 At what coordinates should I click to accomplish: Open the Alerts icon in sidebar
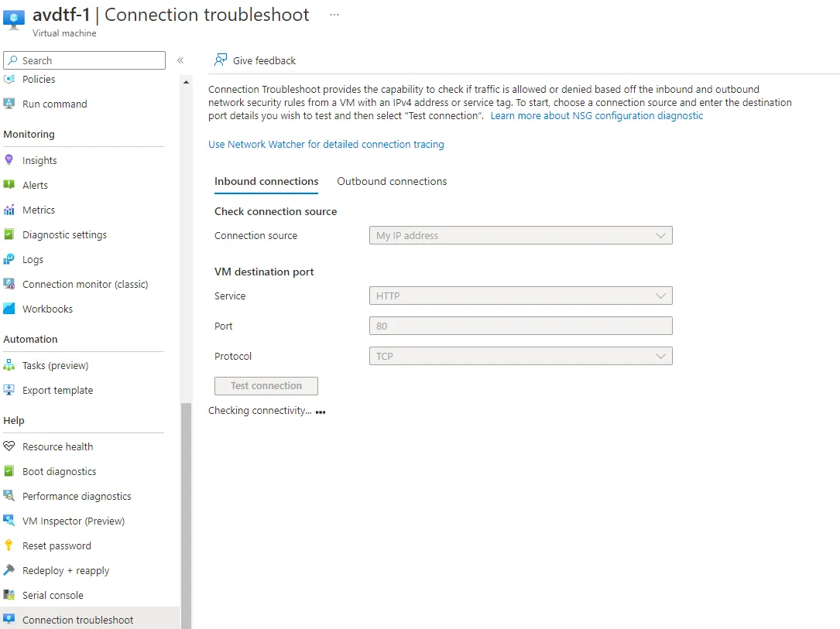[x=9, y=185]
